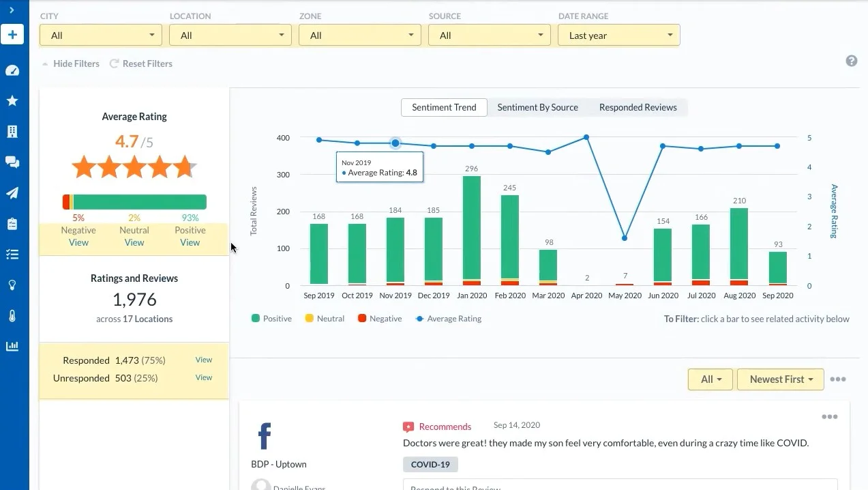Open the Date Range dropdown set to Last year

tap(619, 35)
